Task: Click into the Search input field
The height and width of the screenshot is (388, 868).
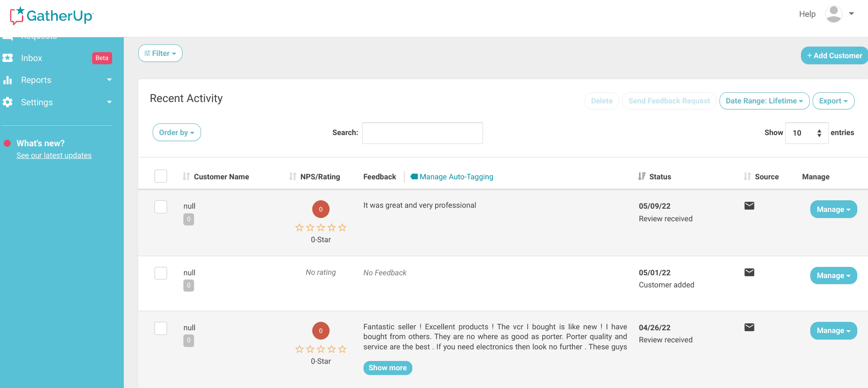Action: tap(422, 133)
